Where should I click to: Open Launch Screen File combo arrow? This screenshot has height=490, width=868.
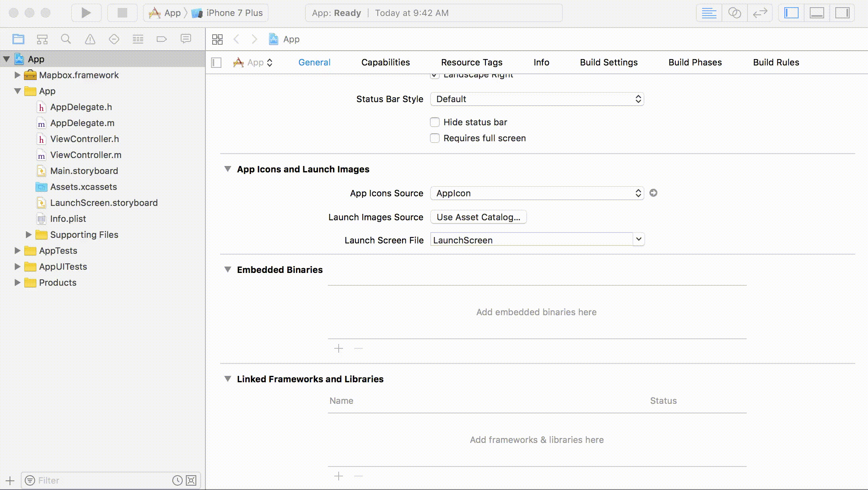point(639,239)
